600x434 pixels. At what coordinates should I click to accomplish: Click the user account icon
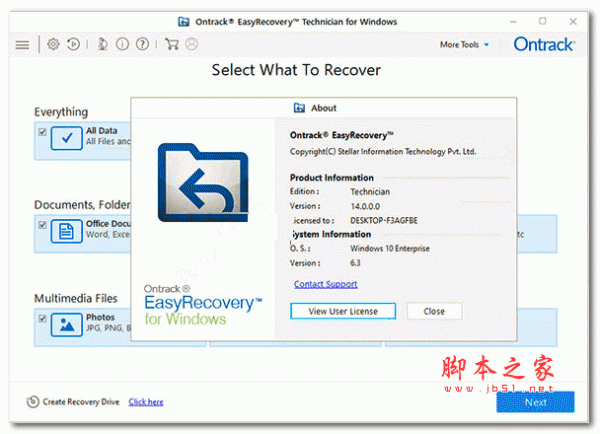[x=192, y=44]
